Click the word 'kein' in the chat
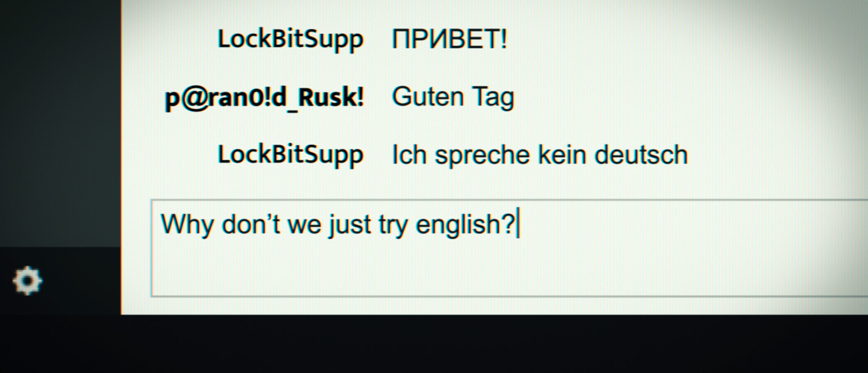The height and width of the screenshot is (373, 868). tap(563, 154)
